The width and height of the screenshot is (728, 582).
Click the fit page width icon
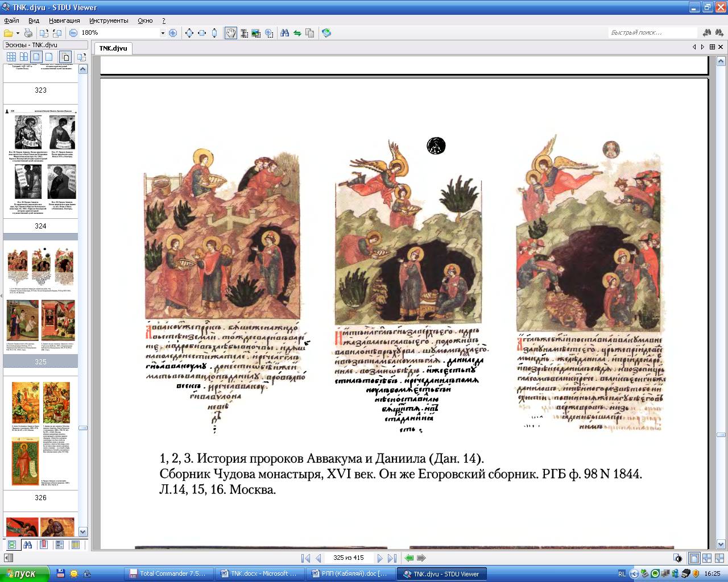coord(202,33)
